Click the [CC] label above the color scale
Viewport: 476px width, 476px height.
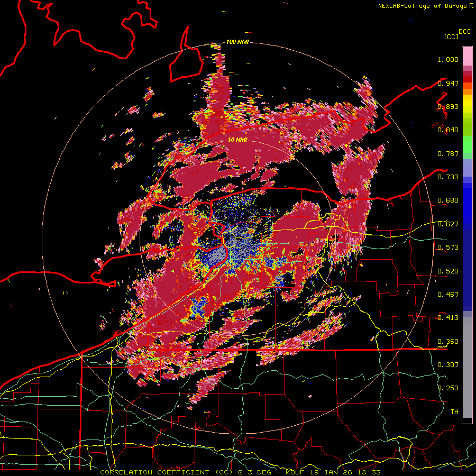451,36
